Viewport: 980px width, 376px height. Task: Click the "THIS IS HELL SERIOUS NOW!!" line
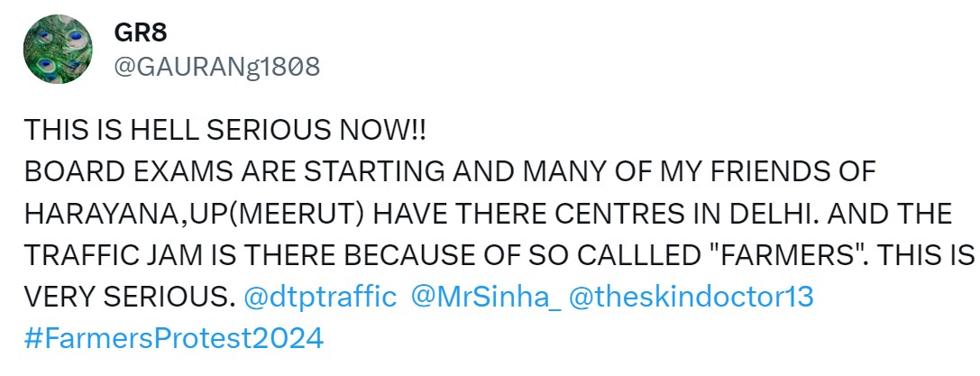point(224,130)
